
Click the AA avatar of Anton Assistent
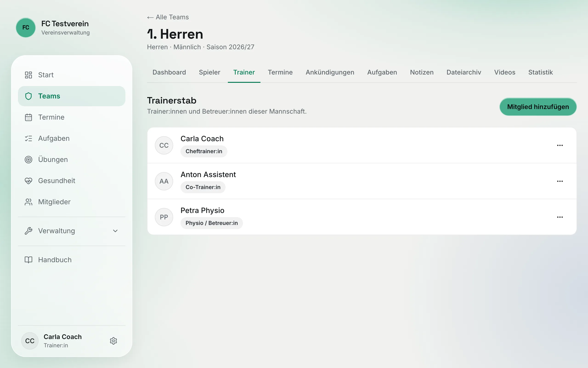[164, 181]
